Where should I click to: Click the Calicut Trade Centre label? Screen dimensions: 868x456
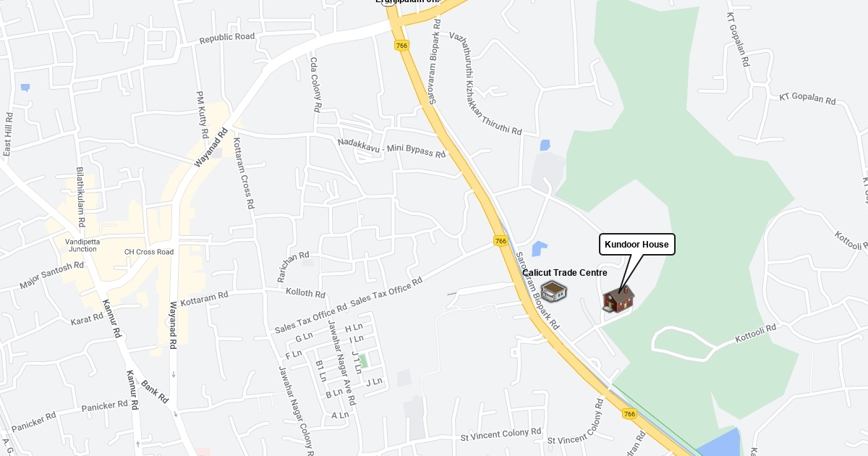click(x=565, y=273)
